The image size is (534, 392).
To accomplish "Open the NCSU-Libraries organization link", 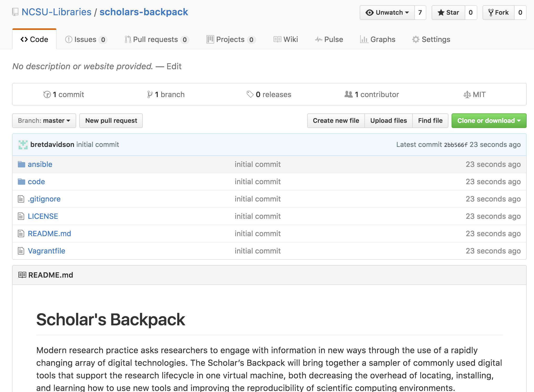I will 56,12.
